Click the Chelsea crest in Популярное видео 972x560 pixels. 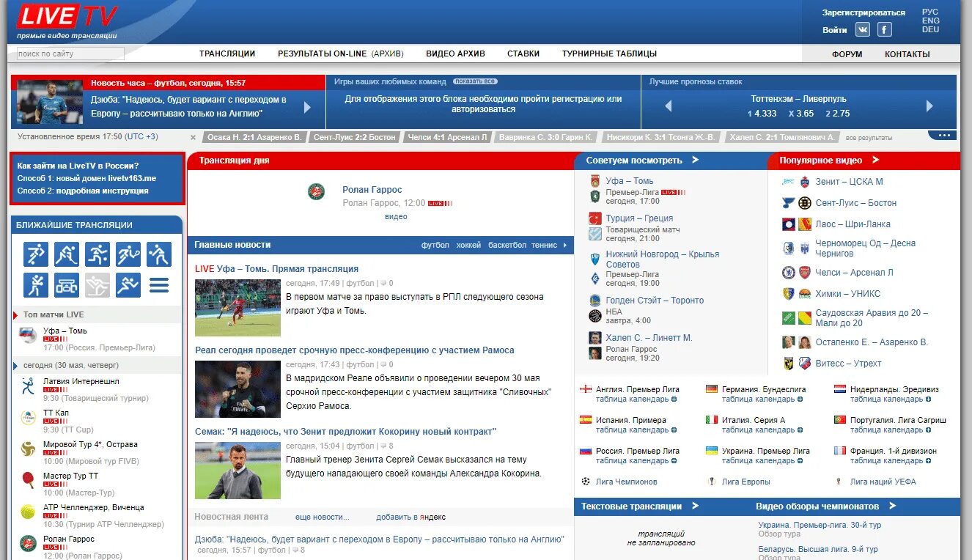click(x=788, y=273)
